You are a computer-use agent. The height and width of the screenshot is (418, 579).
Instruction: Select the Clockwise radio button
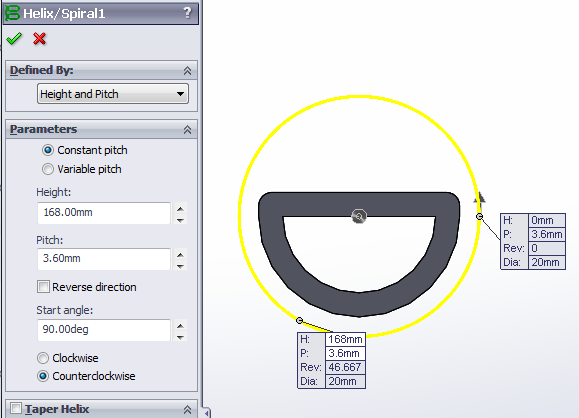click(43, 358)
